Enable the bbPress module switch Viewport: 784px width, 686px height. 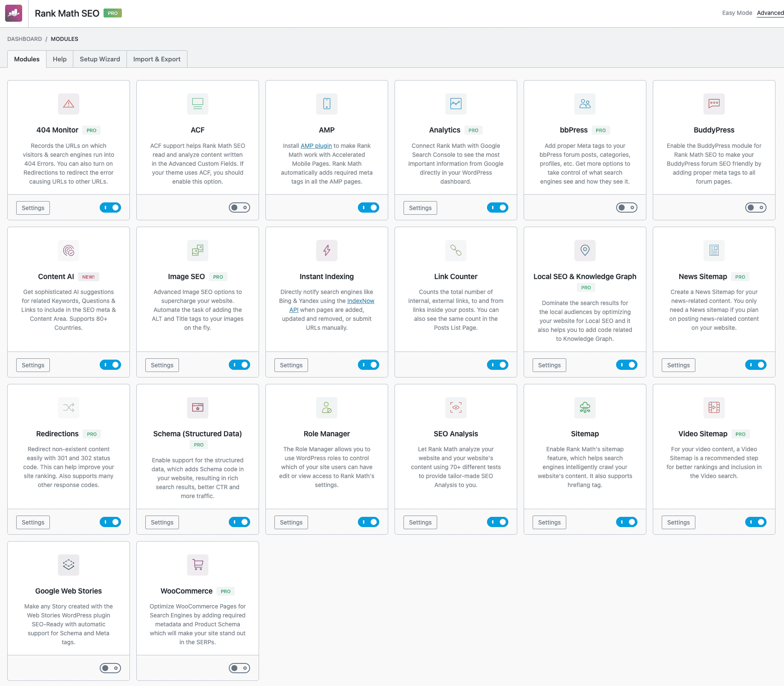(627, 208)
